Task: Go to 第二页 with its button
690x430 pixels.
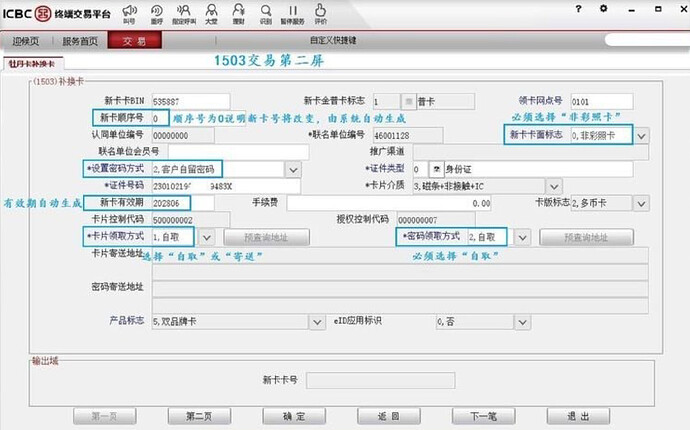Action: click(199, 416)
